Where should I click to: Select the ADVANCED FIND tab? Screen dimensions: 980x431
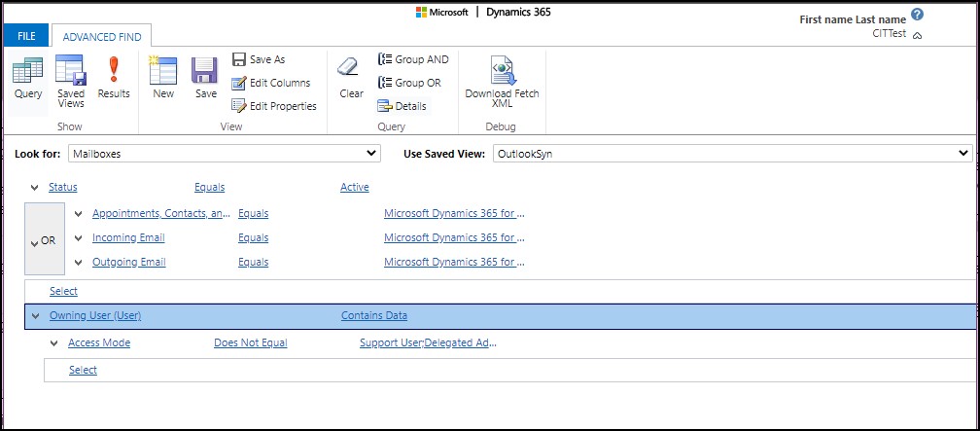[102, 37]
